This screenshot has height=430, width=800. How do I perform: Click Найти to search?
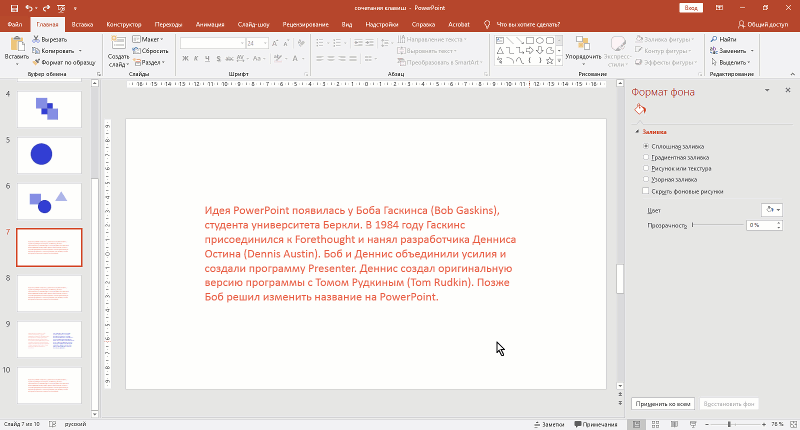tap(723, 39)
